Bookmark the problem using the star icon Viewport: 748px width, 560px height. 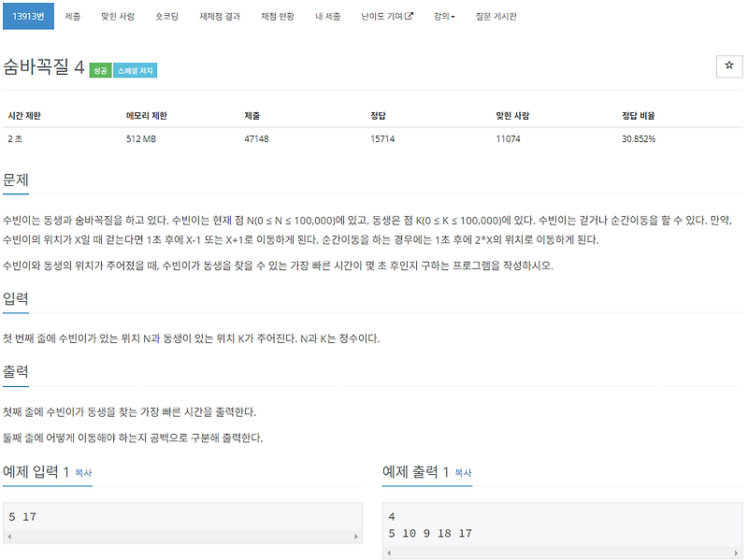point(728,66)
